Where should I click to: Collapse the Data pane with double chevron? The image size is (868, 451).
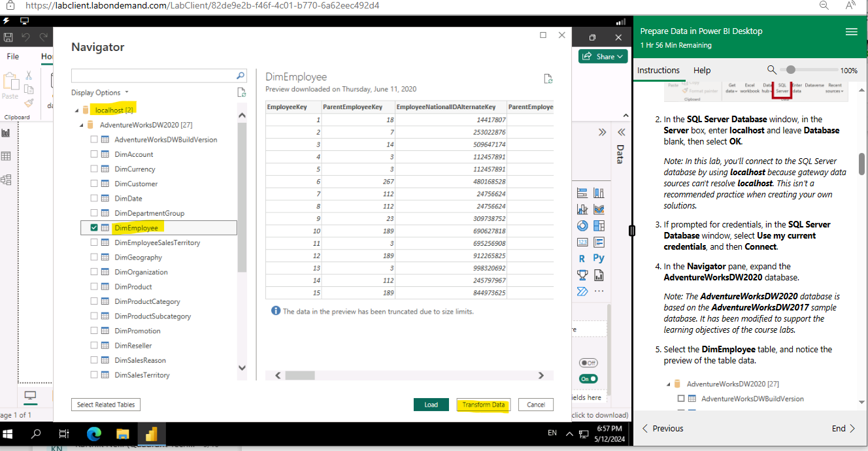click(622, 132)
